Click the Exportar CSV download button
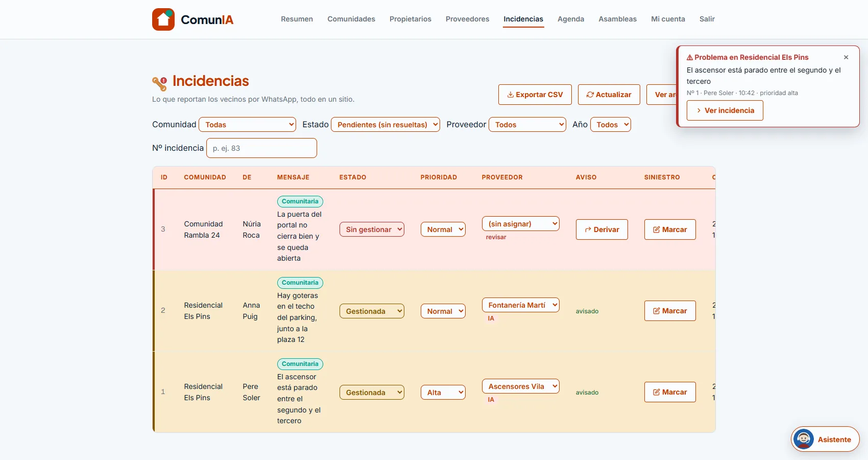 pyautogui.click(x=535, y=95)
